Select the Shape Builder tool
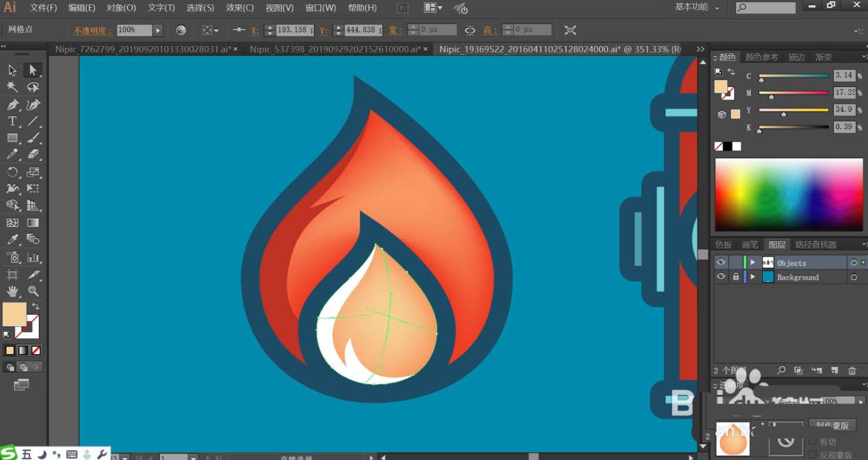This screenshot has height=460, width=868. coord(12,206)
